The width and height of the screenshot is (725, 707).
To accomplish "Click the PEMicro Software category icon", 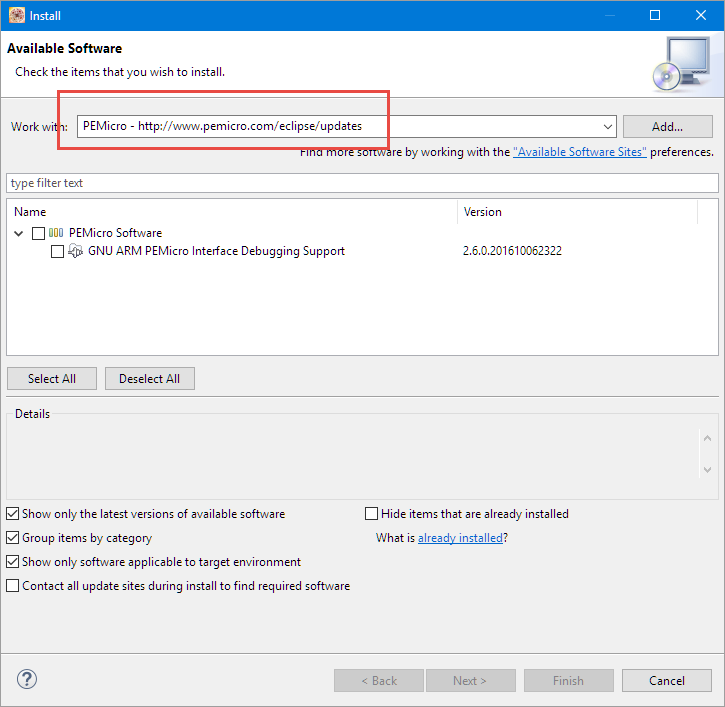I will coord(56,233).
